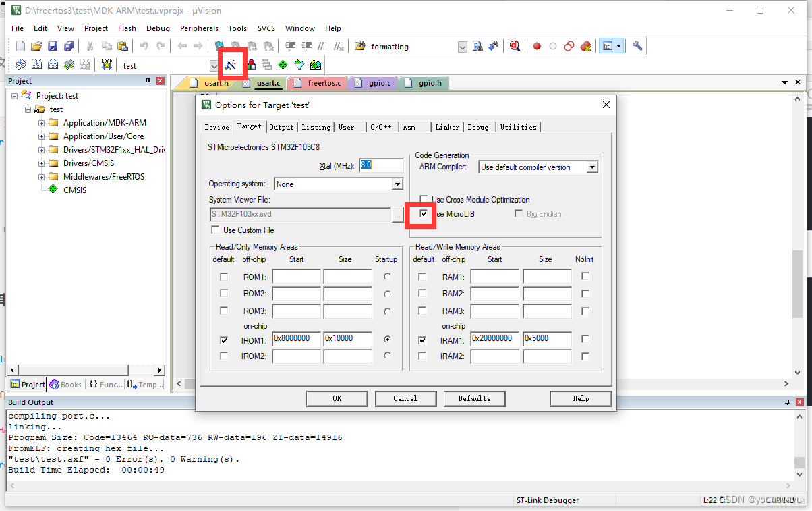This screenshot has width=812, height=511.
Task: Indent the selected lines
Action: click(291, 47)
